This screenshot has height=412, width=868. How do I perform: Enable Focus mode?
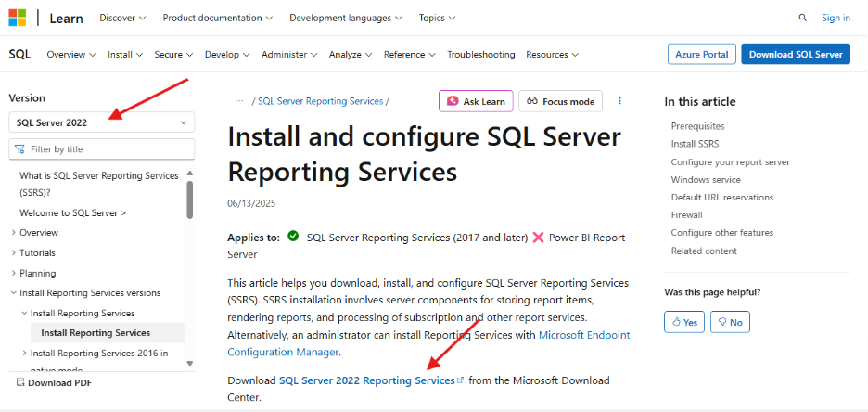click(561, 101)
